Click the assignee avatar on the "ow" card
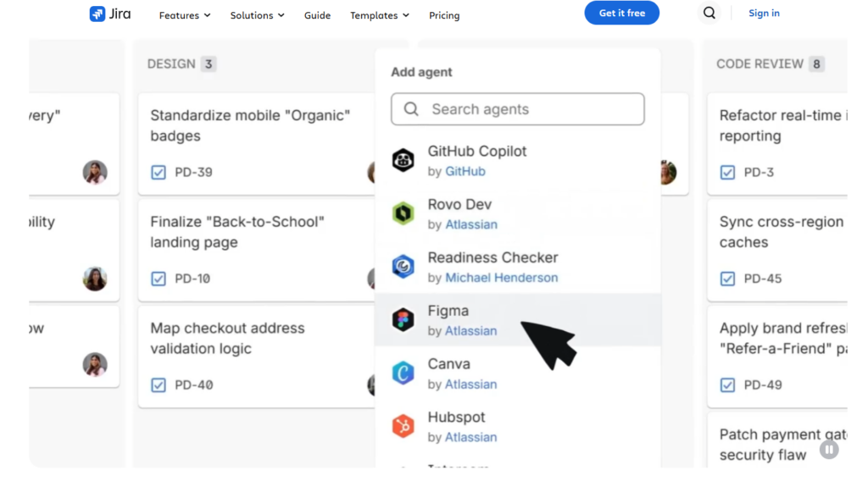 click(x=95, y=364)
